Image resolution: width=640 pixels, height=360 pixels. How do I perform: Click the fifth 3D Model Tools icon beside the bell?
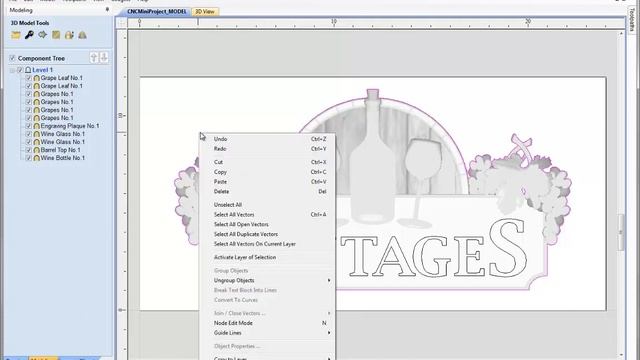pos(69,35)
